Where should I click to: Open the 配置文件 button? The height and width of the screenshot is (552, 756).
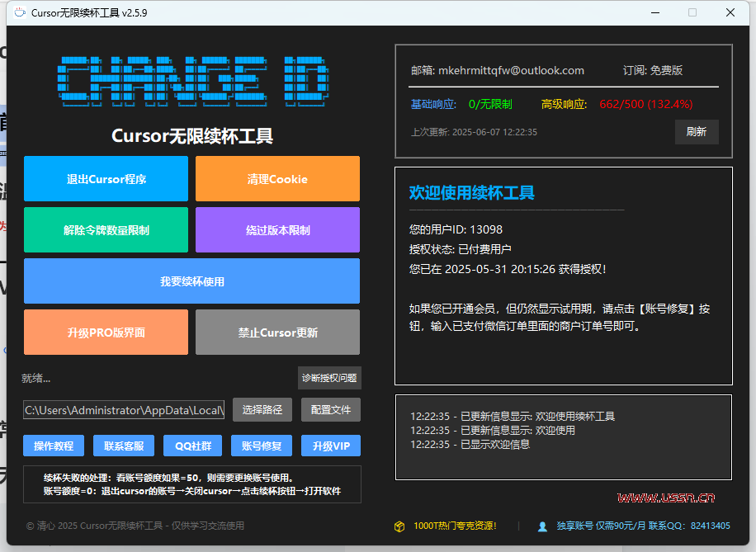tap(331, 410)
